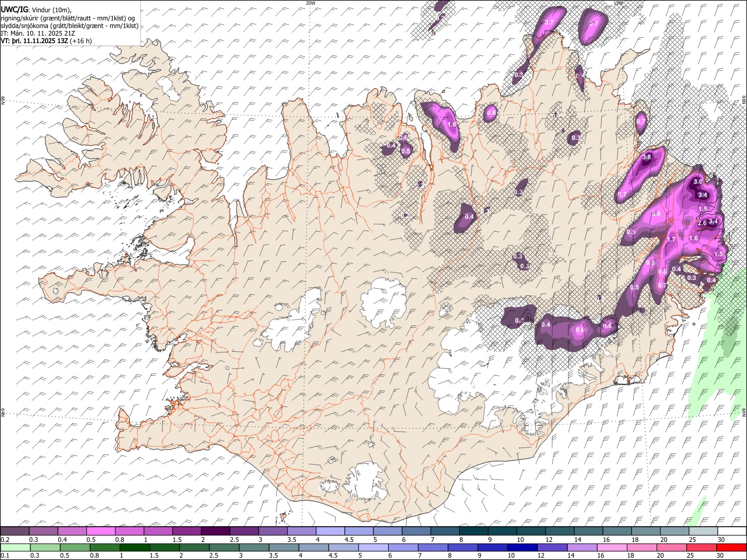Screen dimensions: 747x560
Task: Click the 0.1 label under lower scale
Action: pos(5,555)
